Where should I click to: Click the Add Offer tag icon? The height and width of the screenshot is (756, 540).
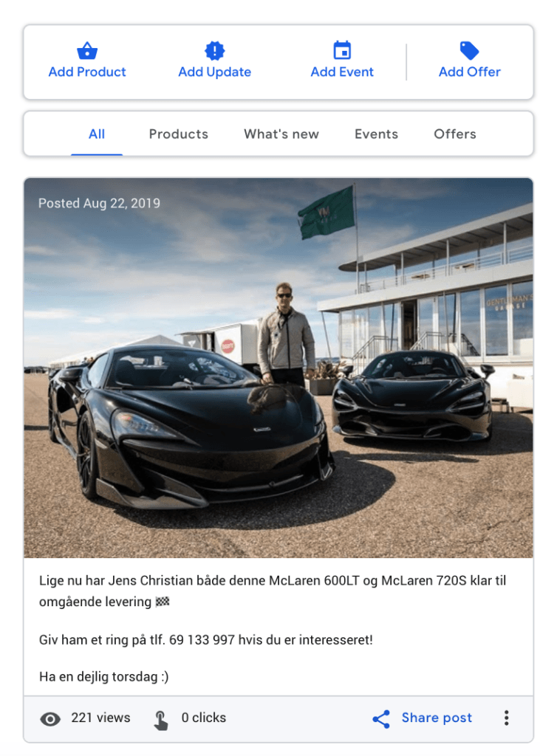(x=470, y=50)
